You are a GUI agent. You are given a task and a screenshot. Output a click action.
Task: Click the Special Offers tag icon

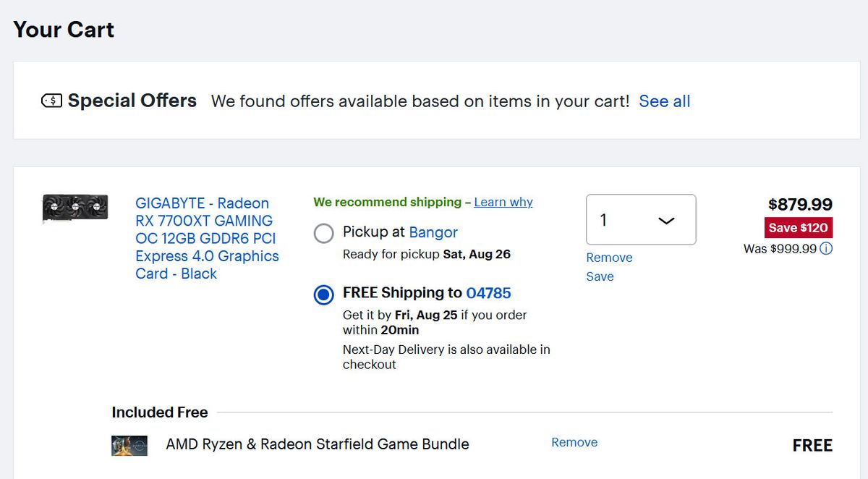(52, 101)
